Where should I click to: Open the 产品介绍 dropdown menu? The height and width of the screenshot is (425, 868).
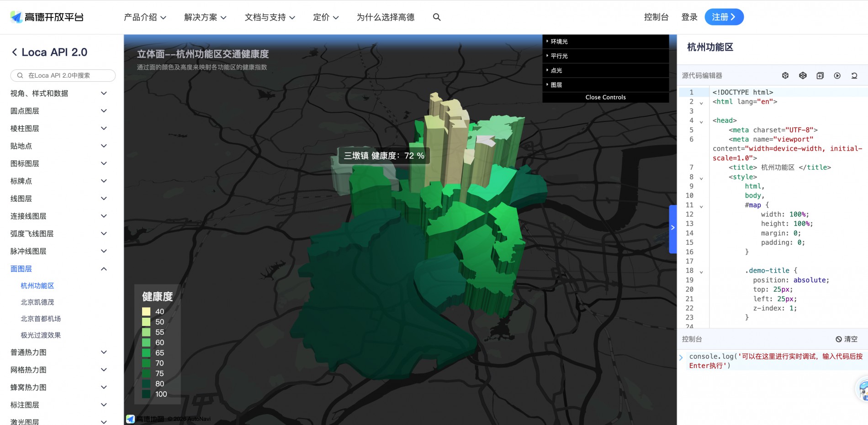145,17
